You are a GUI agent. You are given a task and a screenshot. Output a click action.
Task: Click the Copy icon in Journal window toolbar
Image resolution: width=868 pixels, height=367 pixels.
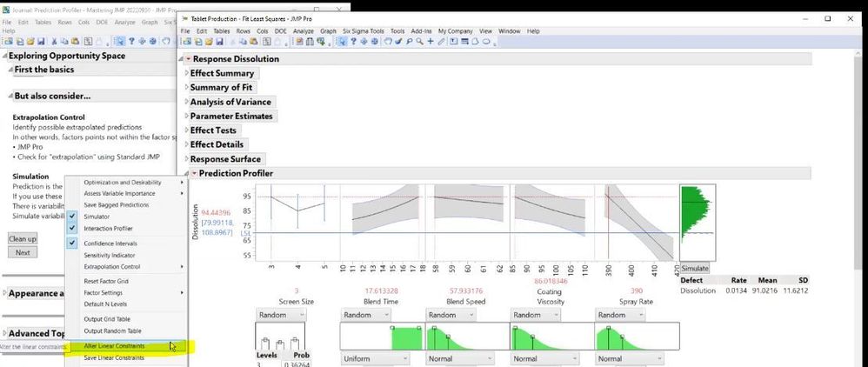pyautogui.click(x=64, y=42)
